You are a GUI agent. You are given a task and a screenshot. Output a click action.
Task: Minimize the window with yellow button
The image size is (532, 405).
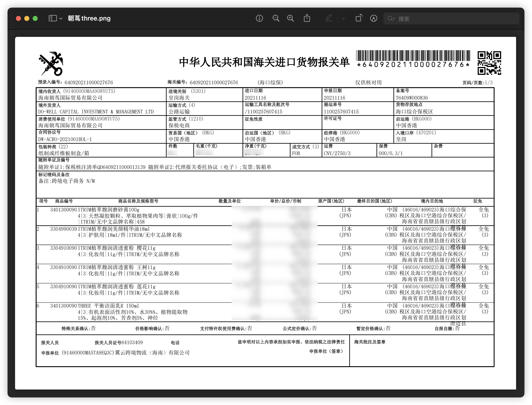click(x=27, y=19)
